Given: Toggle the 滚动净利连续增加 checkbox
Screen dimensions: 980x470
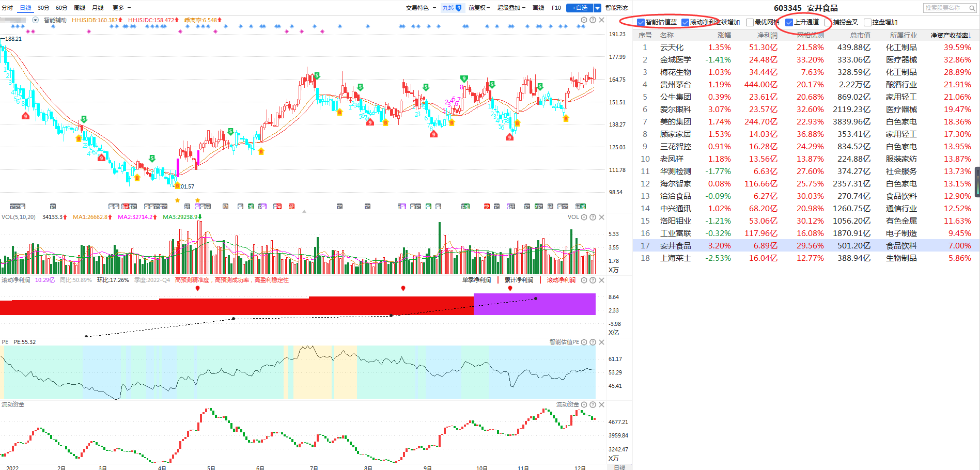Looking at the screenshot, I should [685, 22].
